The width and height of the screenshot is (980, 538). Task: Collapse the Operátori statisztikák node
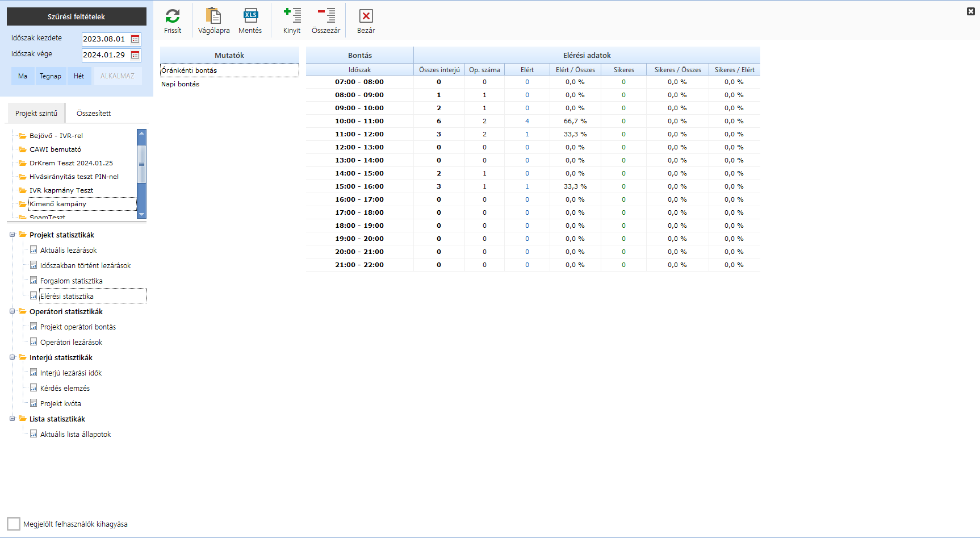(x=12, y=311)
